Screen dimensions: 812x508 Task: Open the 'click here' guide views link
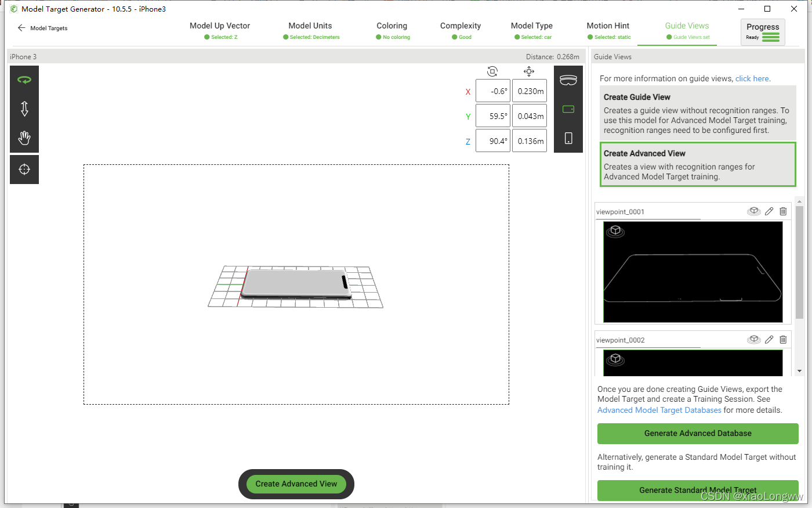[752, 78]
